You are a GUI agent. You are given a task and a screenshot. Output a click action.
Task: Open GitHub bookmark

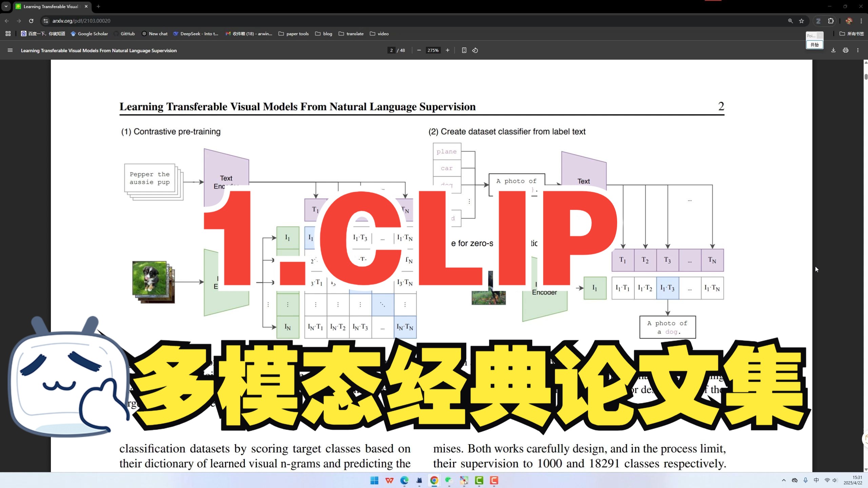pos(124,34)
